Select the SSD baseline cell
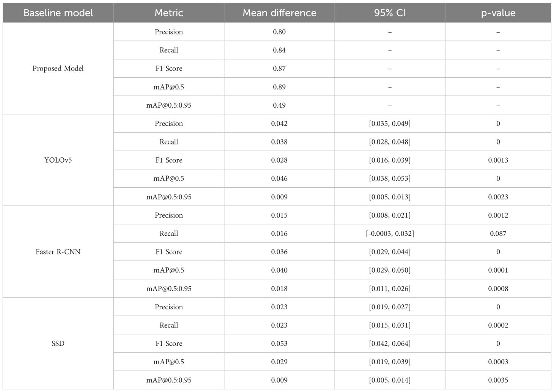Image resolution: width=554 pixels, height=392 pixels. coord(58,343)
